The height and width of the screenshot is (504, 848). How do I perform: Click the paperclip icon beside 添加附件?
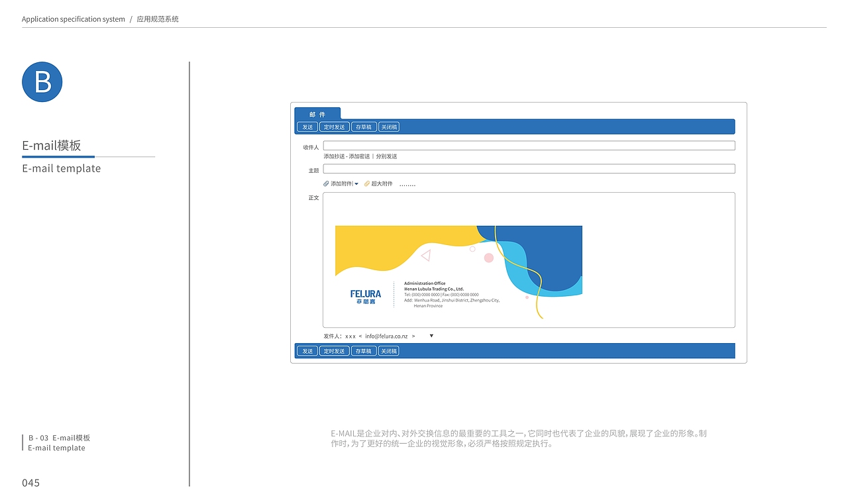[x=326, y=183]
